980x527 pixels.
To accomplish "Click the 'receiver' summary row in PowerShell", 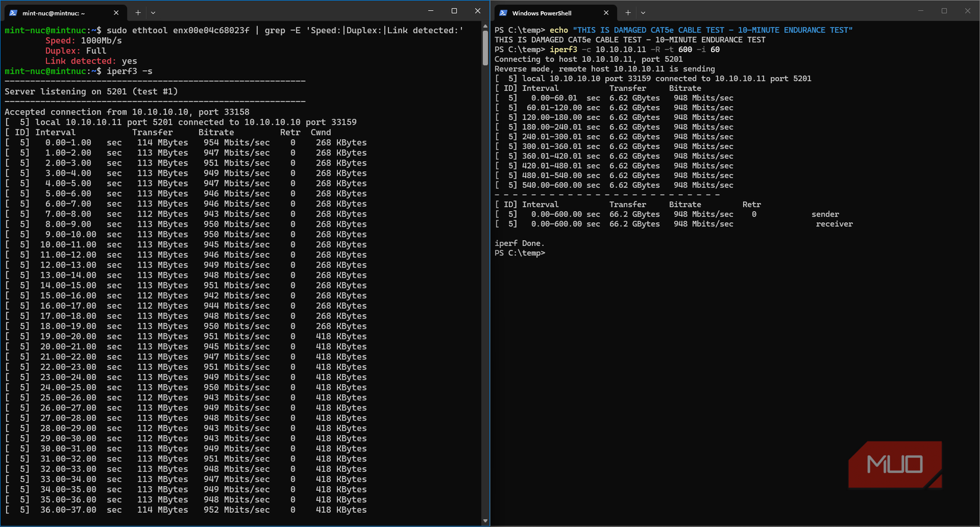I will pyautogui.click(x=674, y=224).
